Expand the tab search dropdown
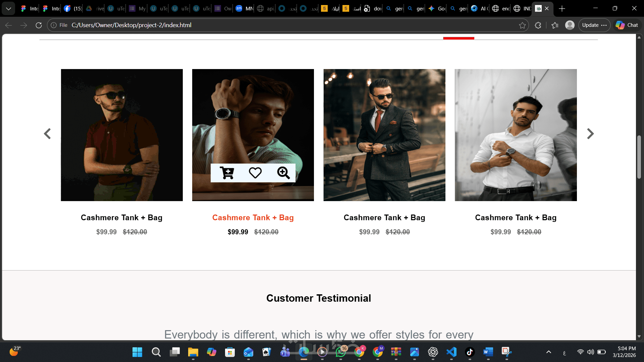 [x=8, y=9]
